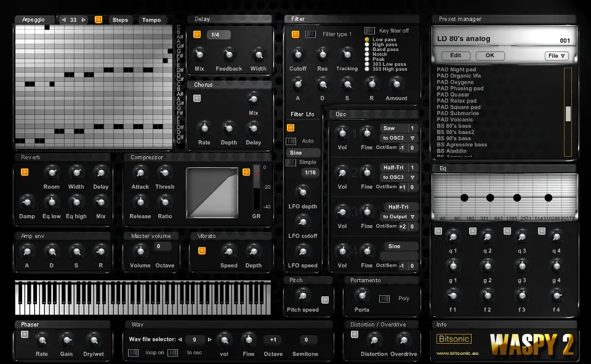Toggle Filter Lfo Auto switch
This screenshot has width=591, height=364.
[x=291, y=141]
